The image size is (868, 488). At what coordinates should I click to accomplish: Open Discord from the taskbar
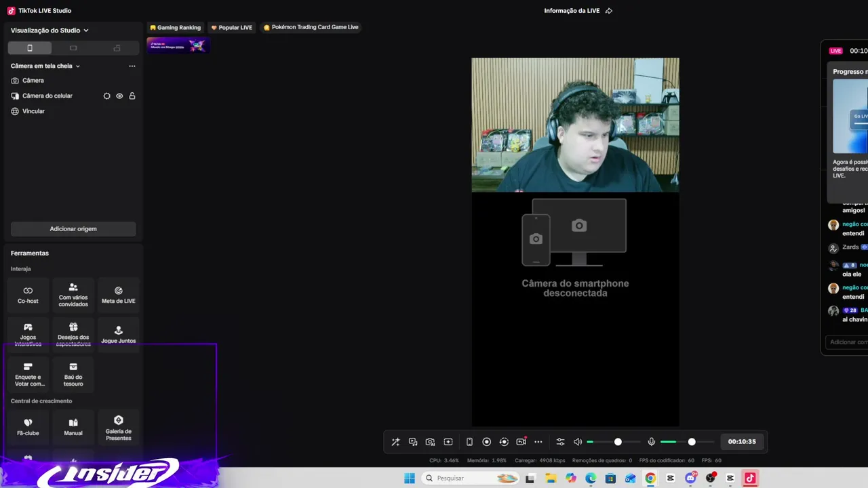[x=690, y=479]
